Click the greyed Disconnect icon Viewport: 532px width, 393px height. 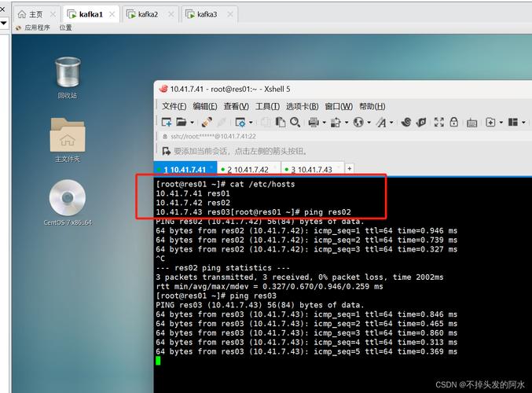(222, 122)
